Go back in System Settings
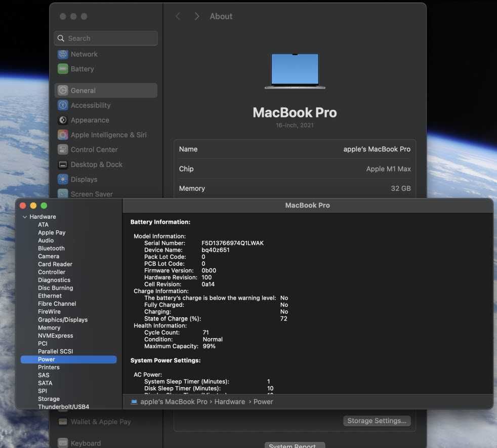Image resolution: width=497 pixels, height=448 pixels. (x=178, y=16)
